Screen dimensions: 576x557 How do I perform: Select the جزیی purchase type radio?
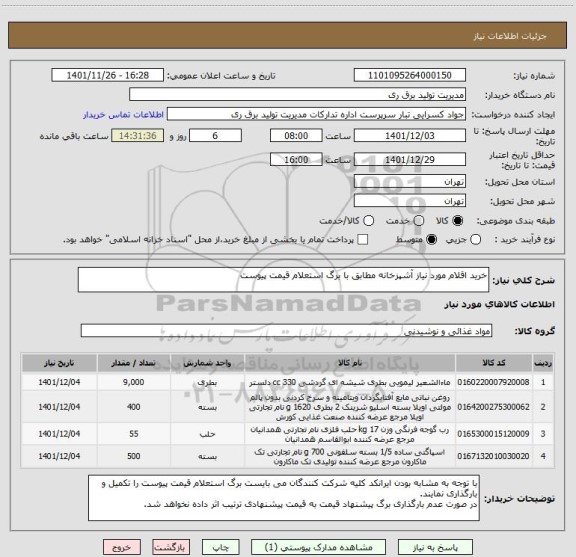[476, 240]
